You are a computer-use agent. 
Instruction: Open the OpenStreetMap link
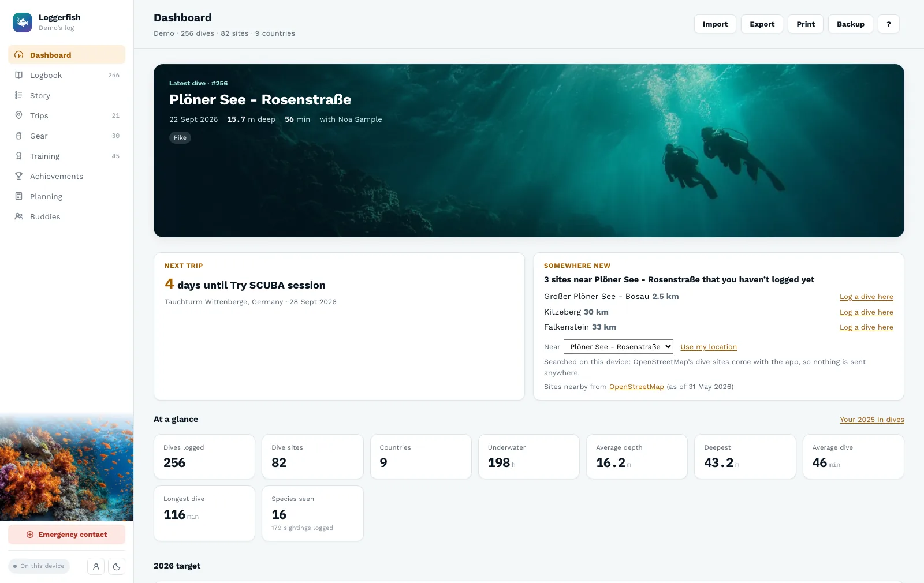[x=636, y=387]
